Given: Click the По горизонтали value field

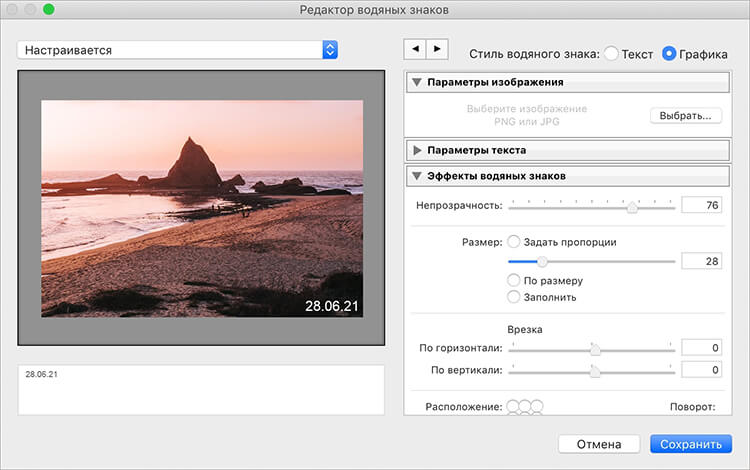Looking at the screenshot, I should click(x=701, y=348).
